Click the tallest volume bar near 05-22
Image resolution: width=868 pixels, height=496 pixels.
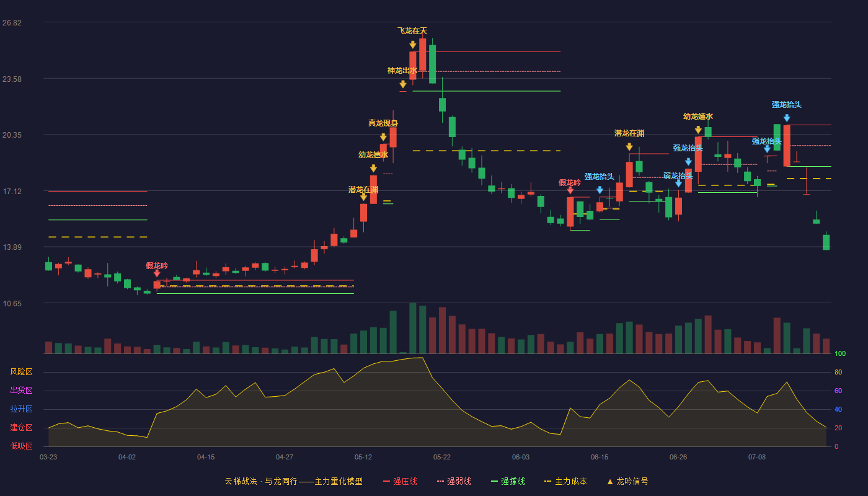coord(412,328)
